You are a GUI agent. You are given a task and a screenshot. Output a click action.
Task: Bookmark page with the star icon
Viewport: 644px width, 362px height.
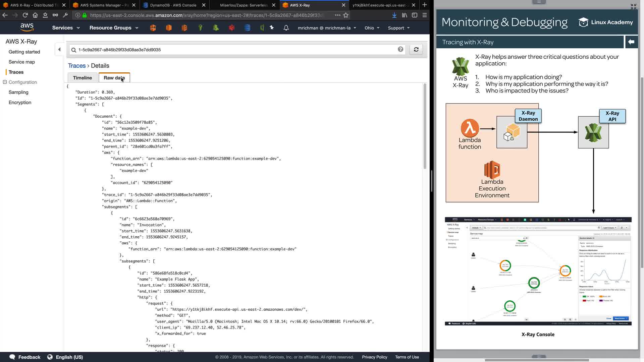pos(346,15)
